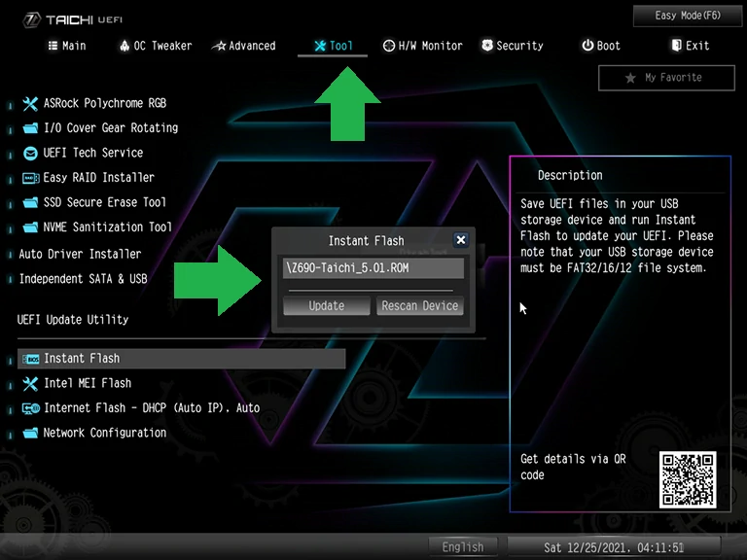Go to the Security tab
747x560 pixels.
pyautogui.click(x=512, y=46)
